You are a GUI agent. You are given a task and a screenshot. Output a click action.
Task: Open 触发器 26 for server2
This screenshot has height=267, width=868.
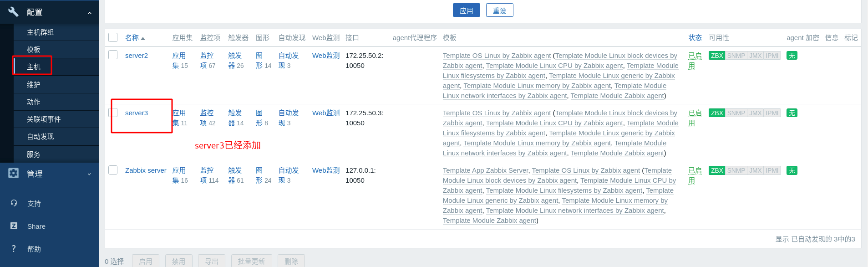(x=235, y=61)
